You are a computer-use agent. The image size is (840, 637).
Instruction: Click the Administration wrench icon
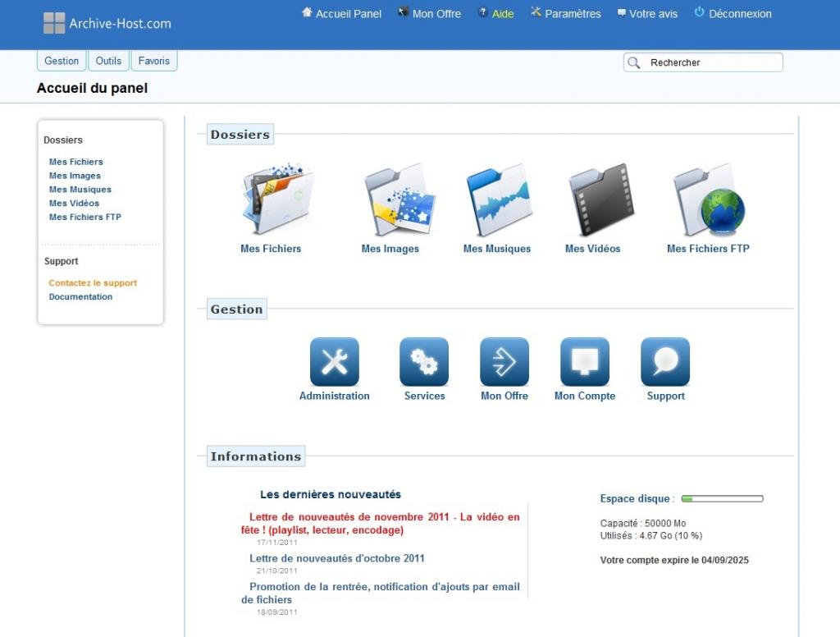(x=335, y=362)
